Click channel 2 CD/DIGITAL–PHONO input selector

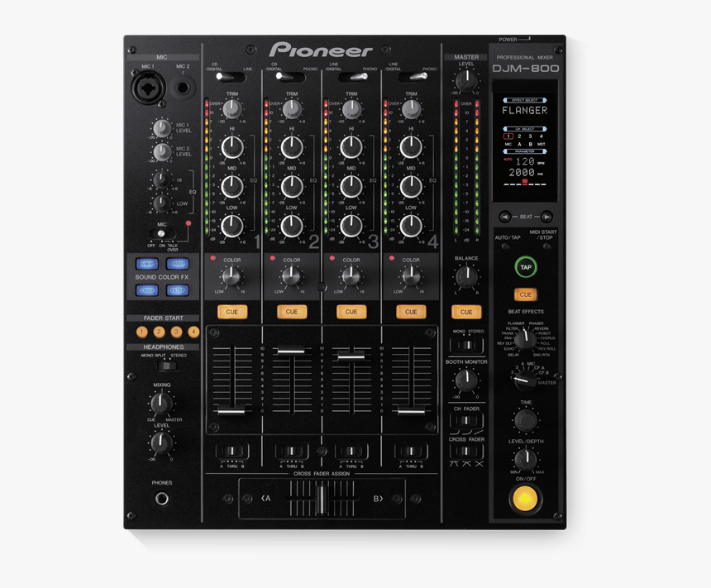pos(291,77)
